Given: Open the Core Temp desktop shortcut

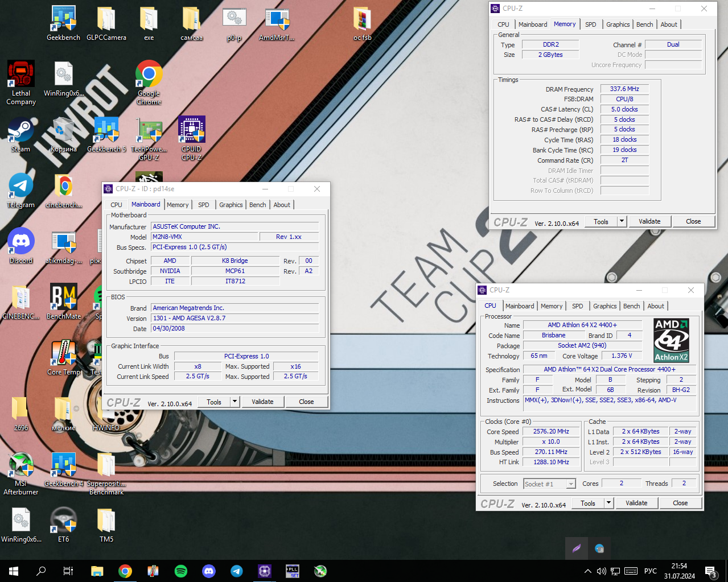Looking at the screenshot, I should tap(64, 358).
